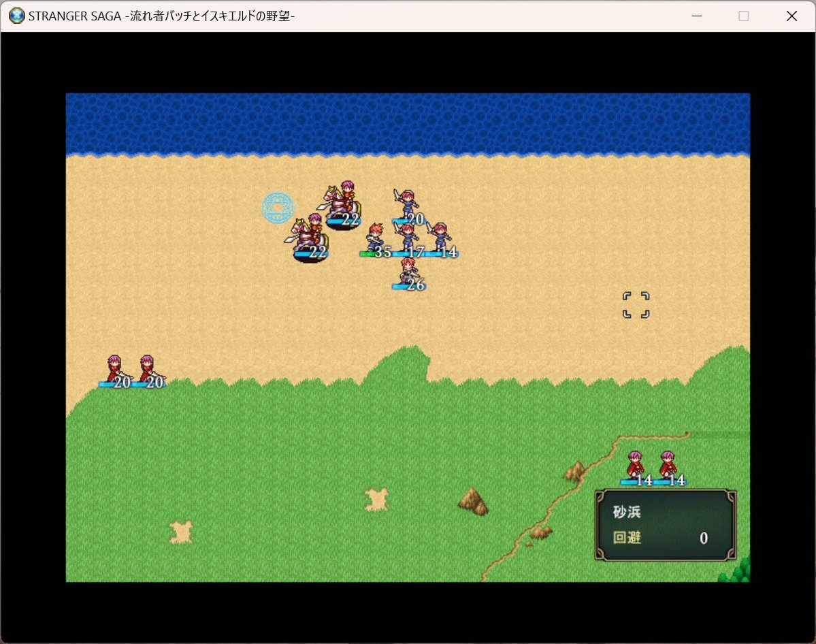816x644 pixels.
Task: Close the STRANGER SAGA game window
Action: click(x=791, y=16)
